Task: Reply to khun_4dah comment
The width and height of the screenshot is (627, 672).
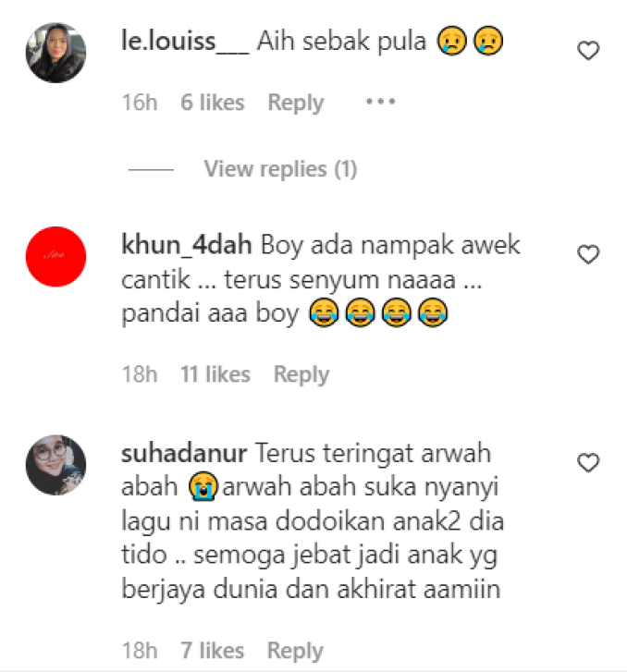Action: (301, 374)
